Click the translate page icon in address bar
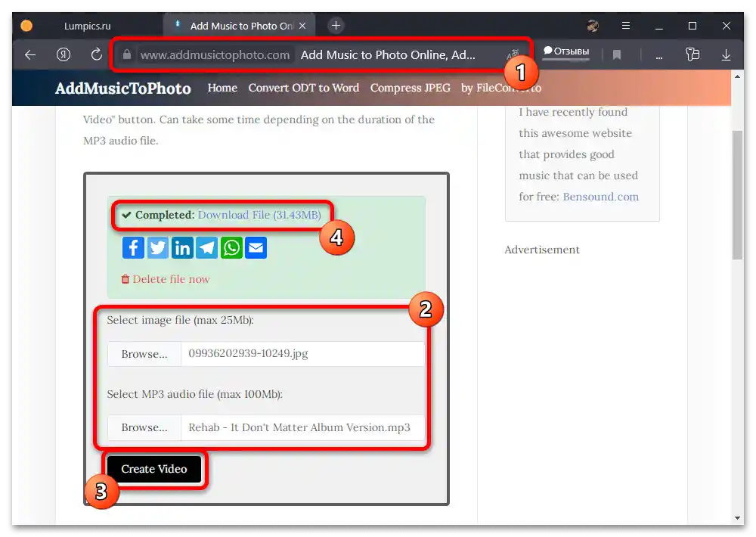Image resolution: width=756 pixels, height=537 pixels. (x=513, y=54)
